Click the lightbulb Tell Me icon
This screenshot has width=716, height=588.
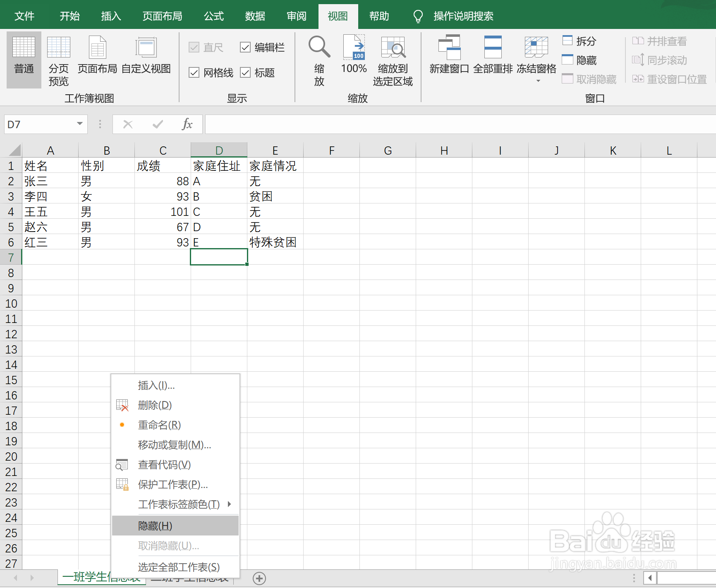pos(418,16)
